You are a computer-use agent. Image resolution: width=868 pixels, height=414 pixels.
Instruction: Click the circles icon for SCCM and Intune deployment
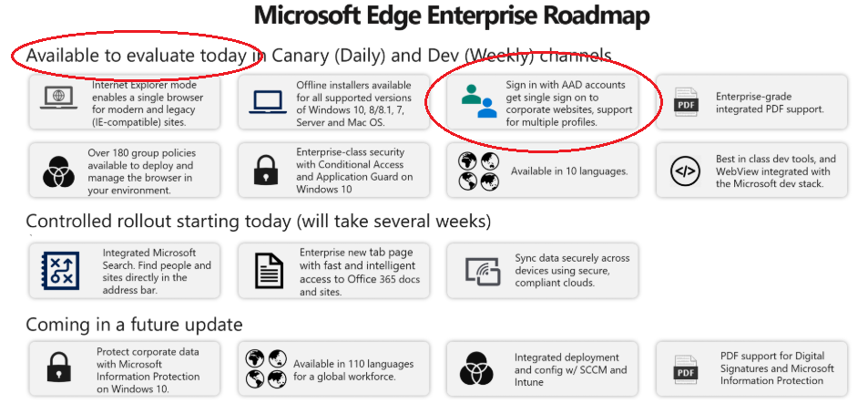point(476,369)
